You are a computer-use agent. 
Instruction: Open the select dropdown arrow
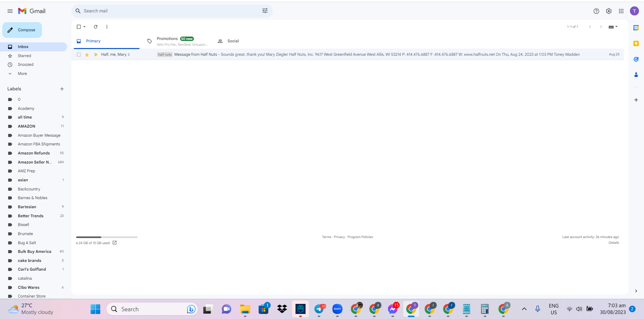pos(85,27)
